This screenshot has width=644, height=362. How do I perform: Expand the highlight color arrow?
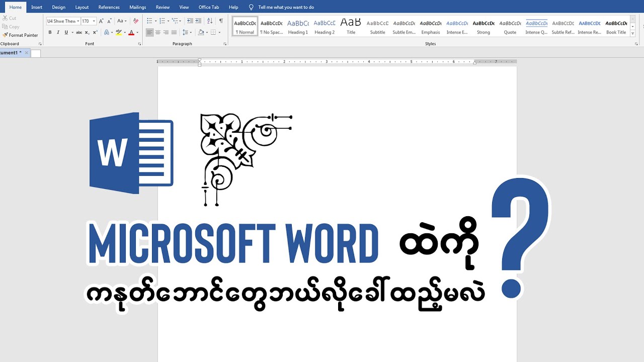124,32
